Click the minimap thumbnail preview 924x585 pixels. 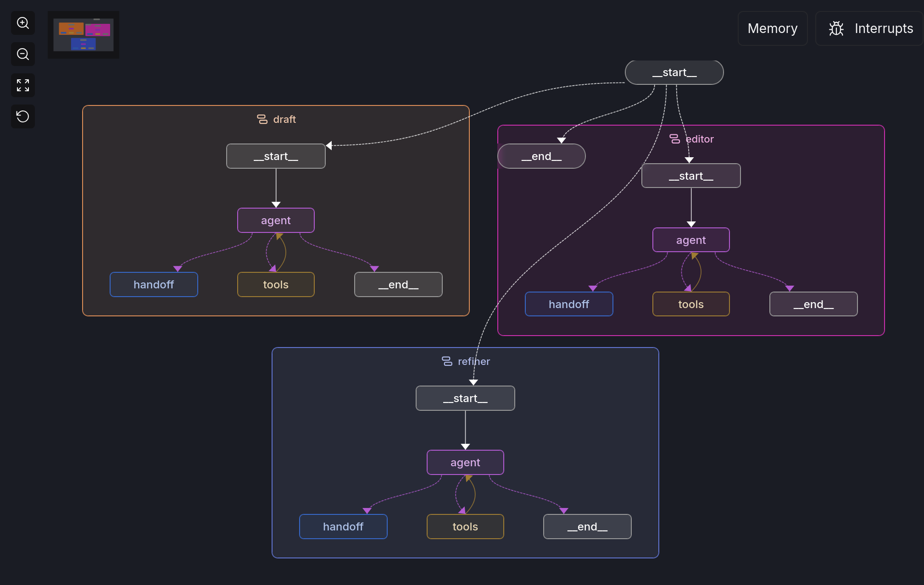83,35
